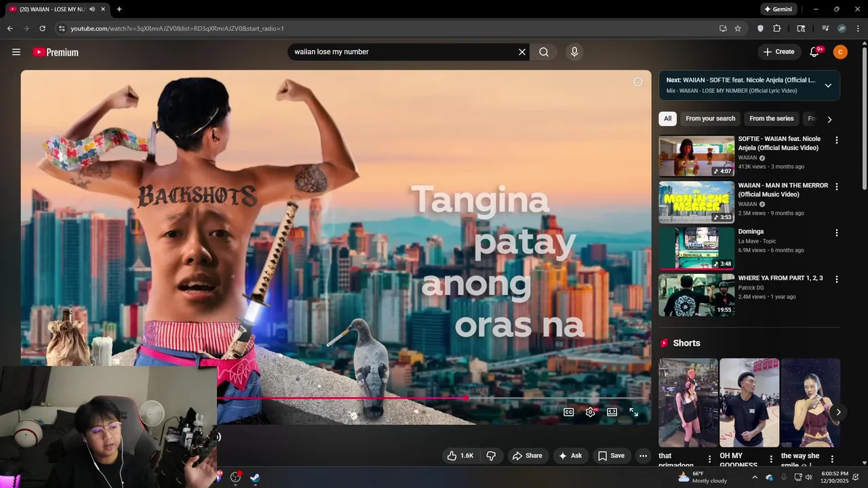Open the Dominga video thumbnail
This screenshot has width=868, height=488.
(696, 249)
